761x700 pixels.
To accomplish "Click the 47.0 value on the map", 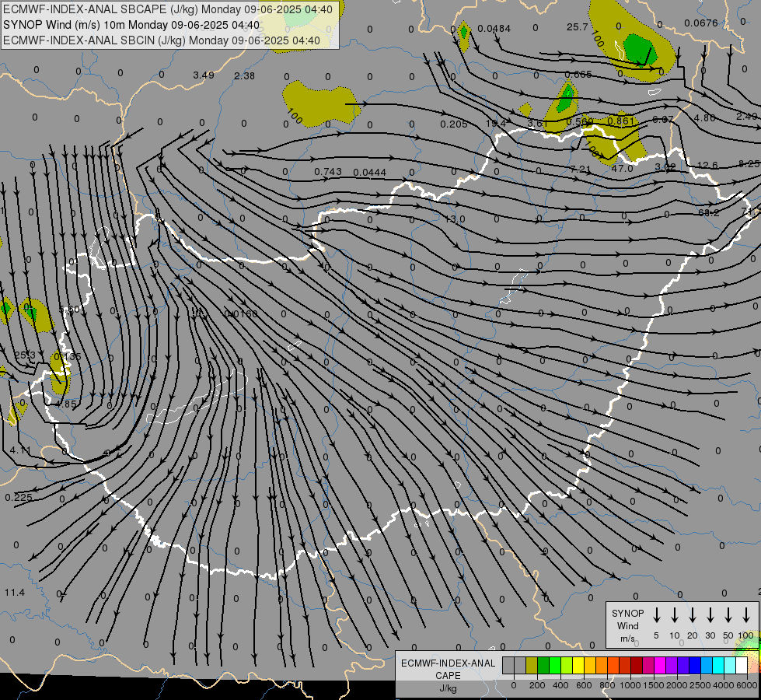I will click(622, 169).
